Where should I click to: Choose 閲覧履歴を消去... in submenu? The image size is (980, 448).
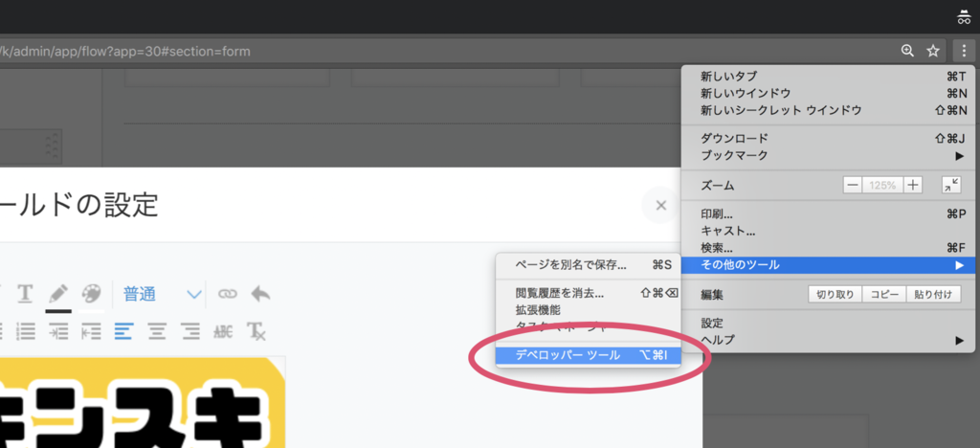[x=588, y=293]
